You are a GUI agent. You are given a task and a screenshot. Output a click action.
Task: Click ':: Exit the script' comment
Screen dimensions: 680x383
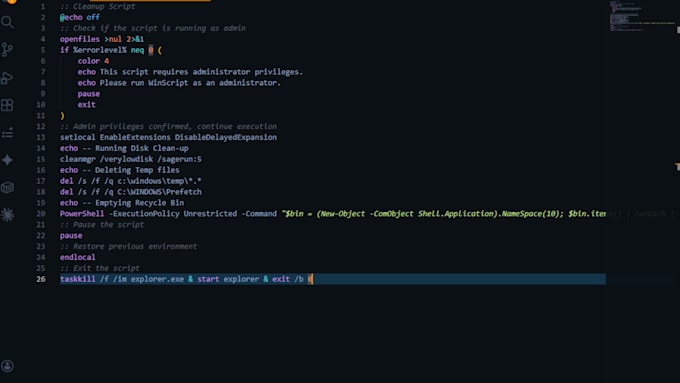[100, 268]
